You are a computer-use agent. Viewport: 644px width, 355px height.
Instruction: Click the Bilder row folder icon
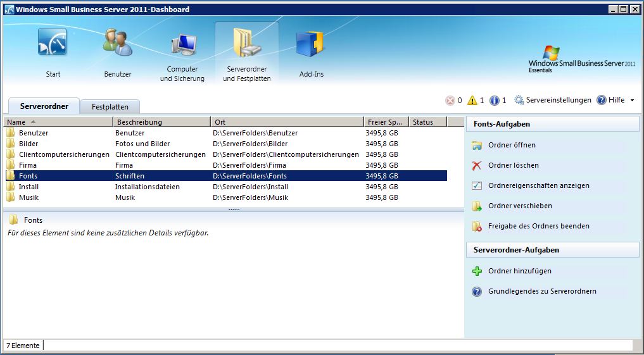point(10,144)
